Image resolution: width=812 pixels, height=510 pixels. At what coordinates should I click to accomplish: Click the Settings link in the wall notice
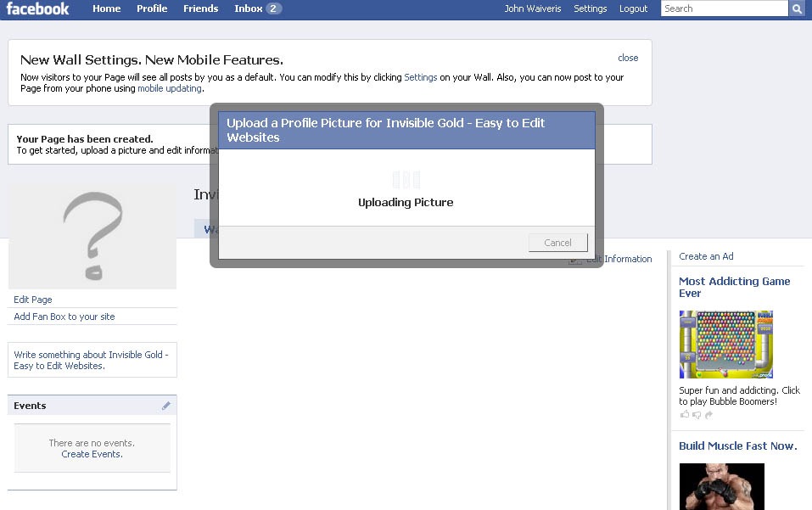(x=421, y=77)
